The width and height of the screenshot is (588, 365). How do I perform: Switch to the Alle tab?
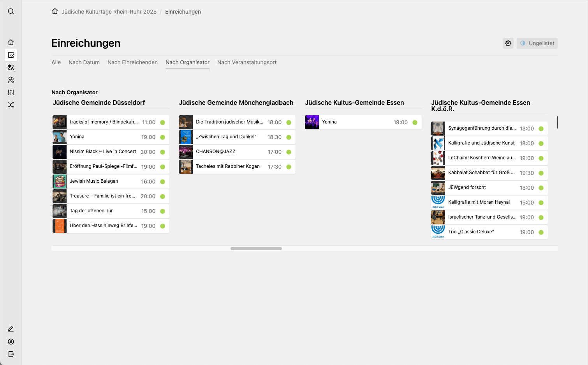pyautogui.click(x=56, y=62)
